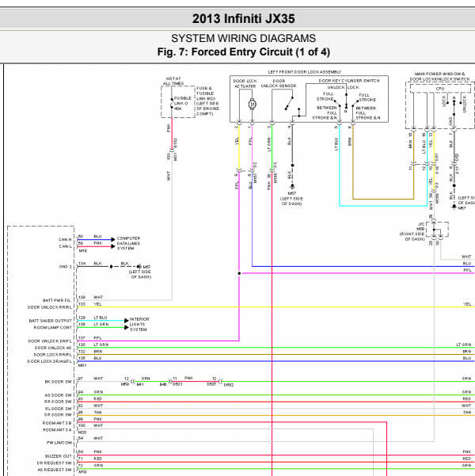Select the 'BATT SAVER OUTPUT' terminal label
The image size is (475, 476).
(x=51, y=321)
